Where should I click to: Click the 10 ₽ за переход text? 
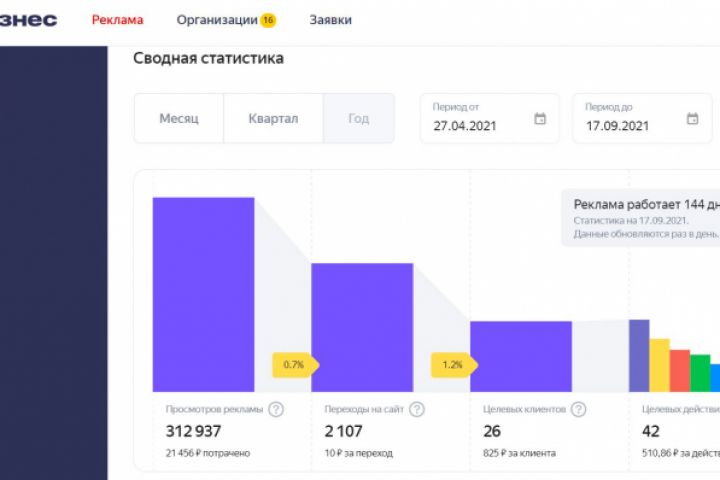click(359, 453)
